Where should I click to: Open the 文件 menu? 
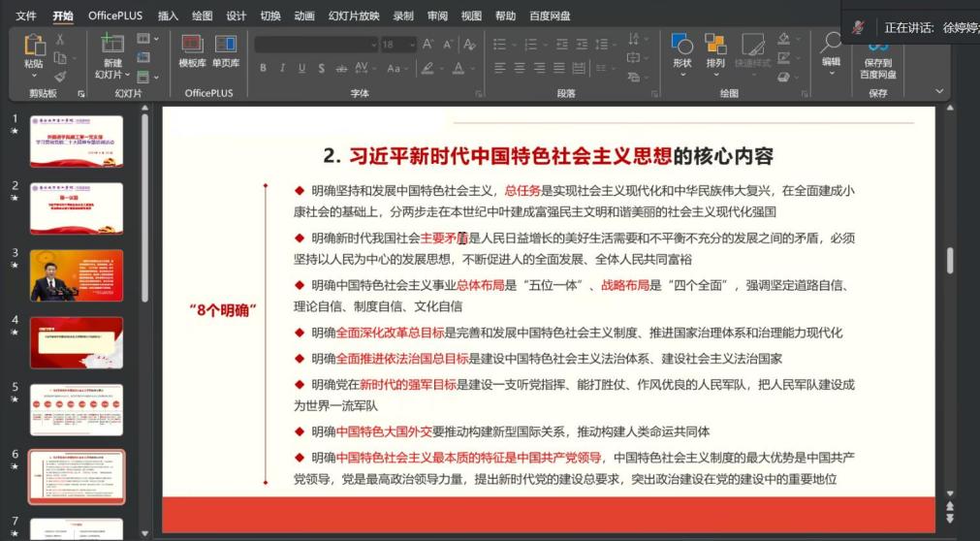pyautogui.click(x=26, y=16)
